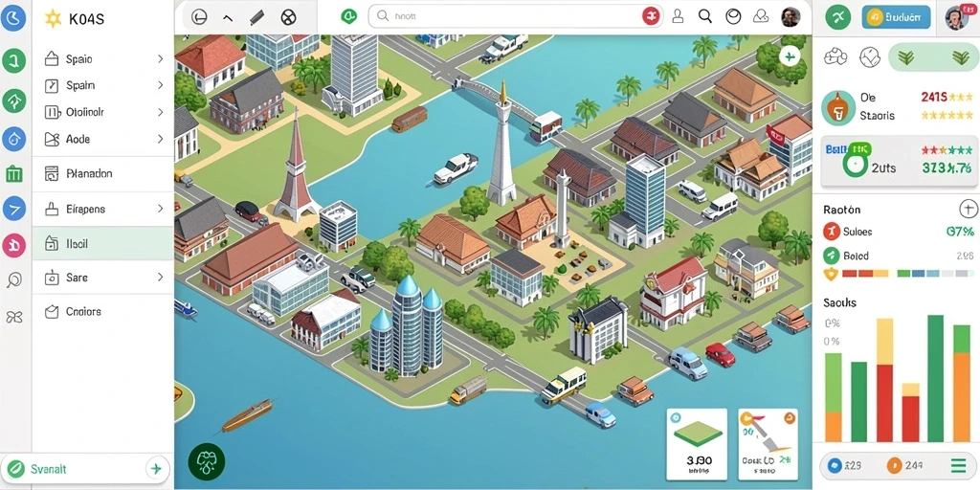The width and height of the screenshot is (980, 490).
Task: Open the Cnoiors menu entry
Action: point(103,311)
